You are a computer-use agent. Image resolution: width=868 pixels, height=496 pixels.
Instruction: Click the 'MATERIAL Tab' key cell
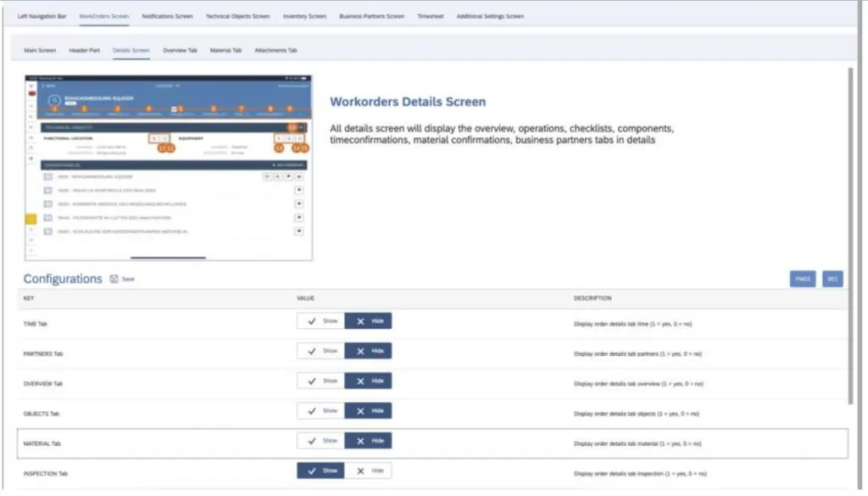(42, 443)
